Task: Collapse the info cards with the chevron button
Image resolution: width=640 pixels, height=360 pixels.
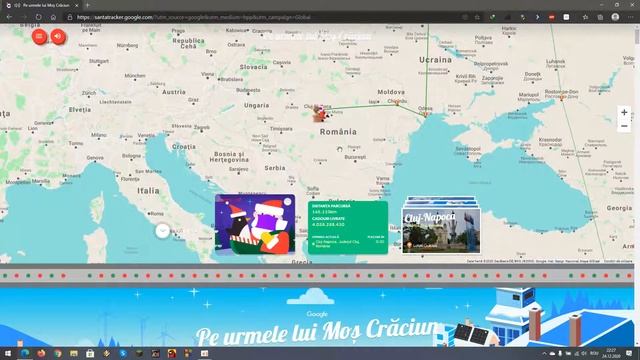Action: pyautogui.click(x=162, y=231)
